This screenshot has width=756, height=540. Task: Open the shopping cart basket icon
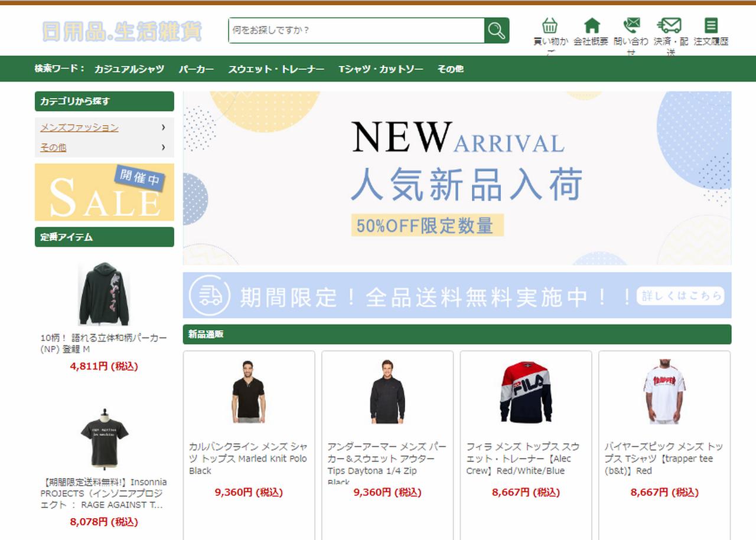point(550,25)
